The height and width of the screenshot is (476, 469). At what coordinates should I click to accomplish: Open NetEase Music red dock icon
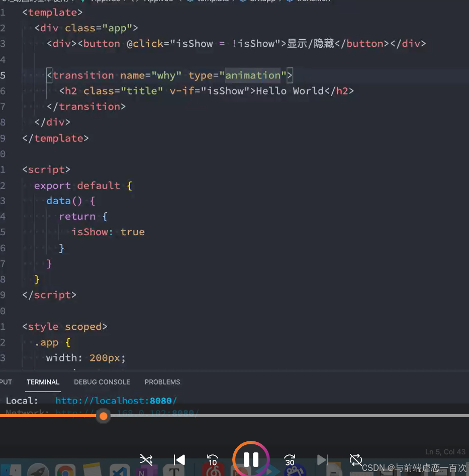coord(214,470)
